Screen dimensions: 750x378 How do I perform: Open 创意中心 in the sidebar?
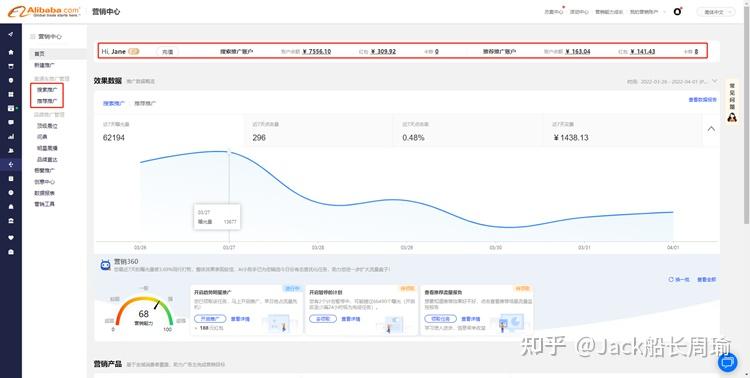(44, 182)
